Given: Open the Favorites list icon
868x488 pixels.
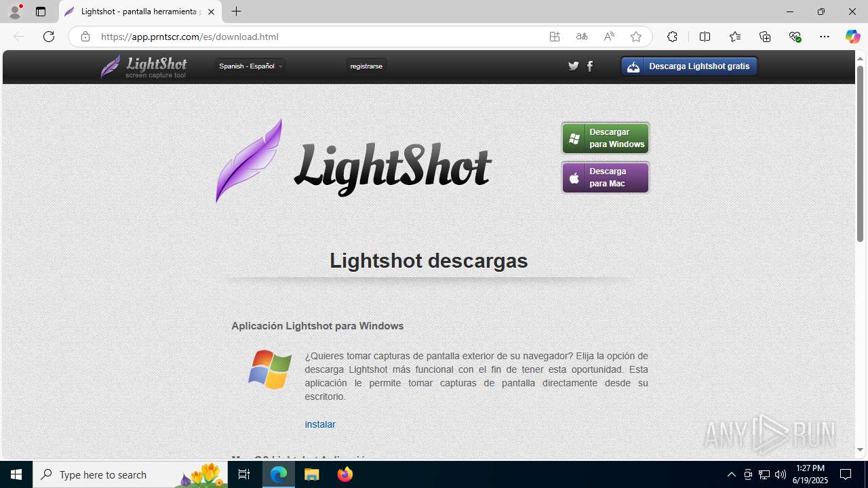Looking at the screenshot, I should pos(735,37).
